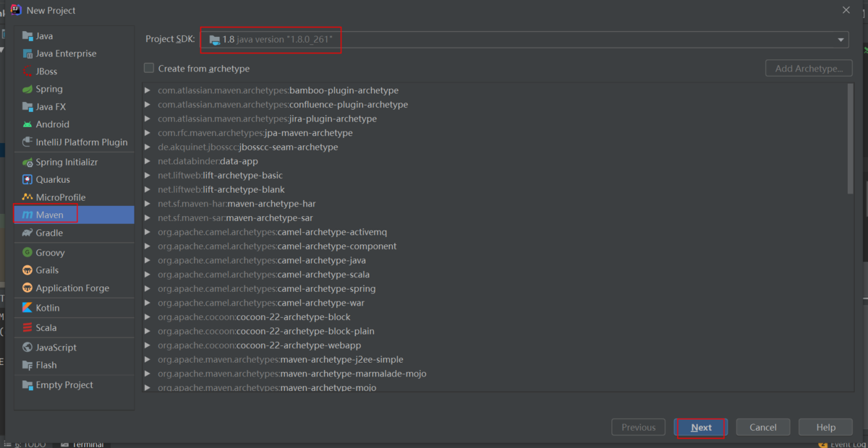The image size is (868, 448).
Task: Select maven-archetype-j2ee-simple entry
Action: point(281,359)
